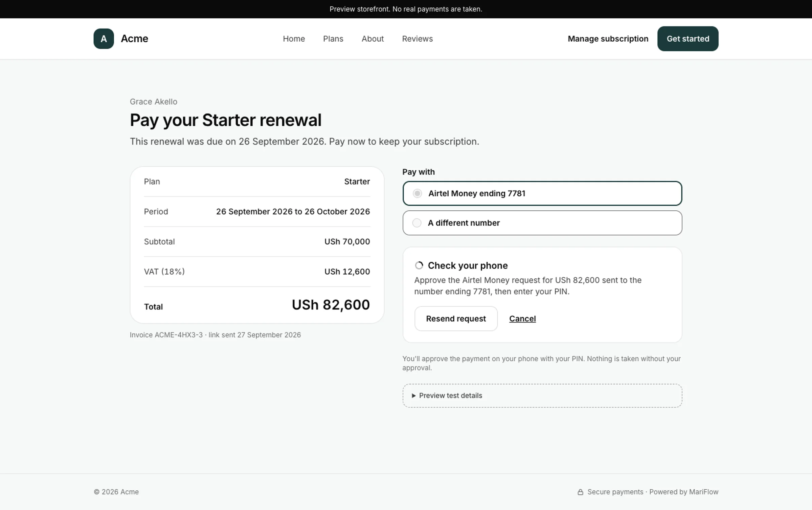This screenshot has width=812, height=510.
Task: Click Resend request button
Action: point(456,319)
